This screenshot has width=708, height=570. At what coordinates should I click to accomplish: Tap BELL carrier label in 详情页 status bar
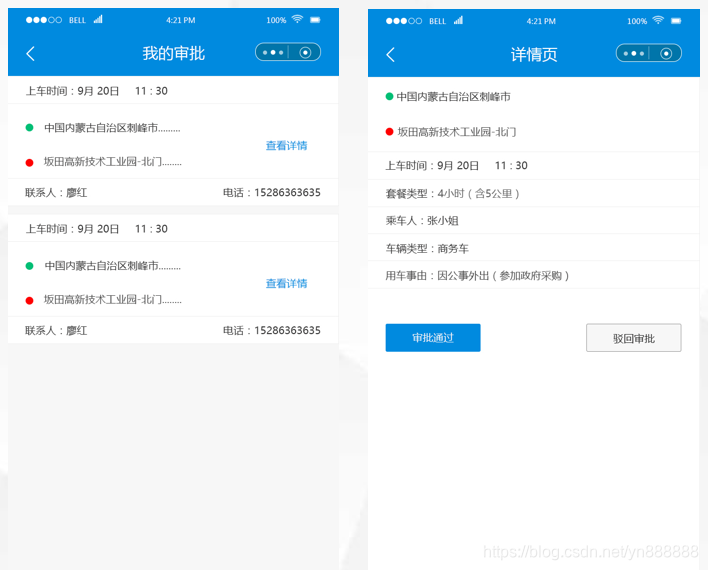pyautogui.click(x=438, y=21)
